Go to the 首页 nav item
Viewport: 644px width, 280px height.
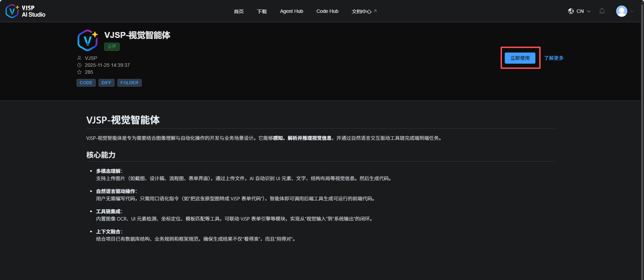coord(239,11)
